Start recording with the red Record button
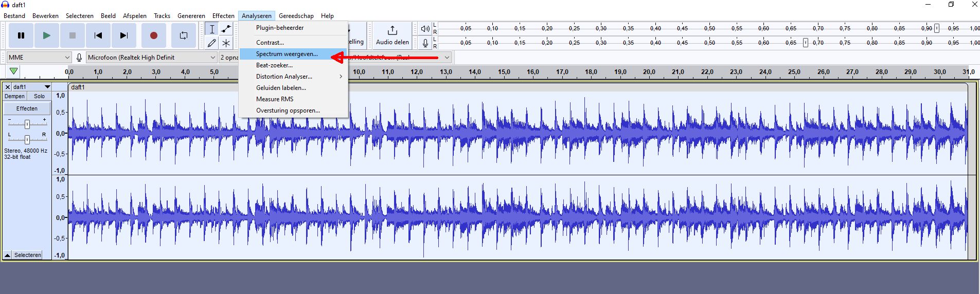This screenshot has width=980, height=294. pyautogui.click(x=153, y=35)
